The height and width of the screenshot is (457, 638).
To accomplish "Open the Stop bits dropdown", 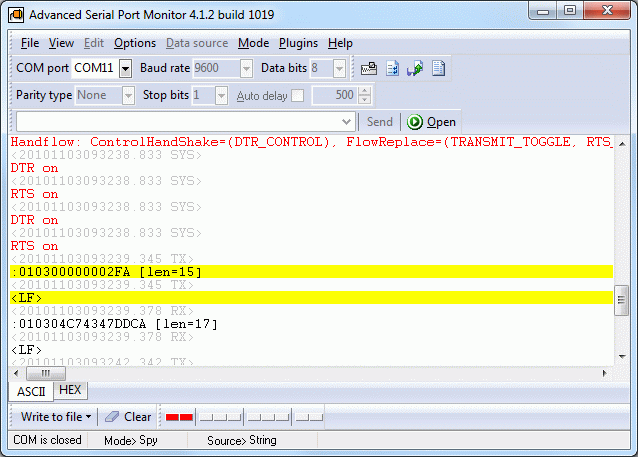I will pos(221,96).
